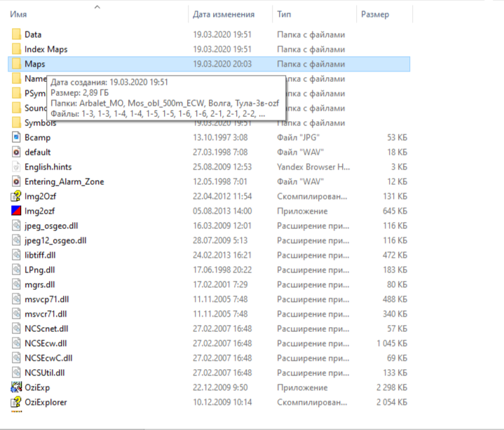The width and height of the screenshot is (504, 430).
Task: Select the Index Maps folder icon
Action: click(x=16, y=49)
